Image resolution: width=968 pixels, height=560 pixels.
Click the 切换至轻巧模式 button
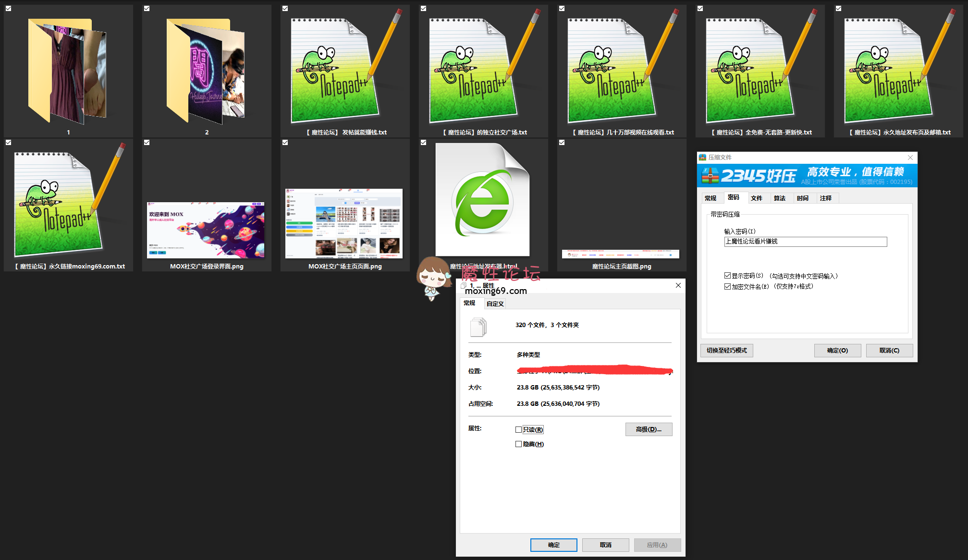tap(727, 351)
